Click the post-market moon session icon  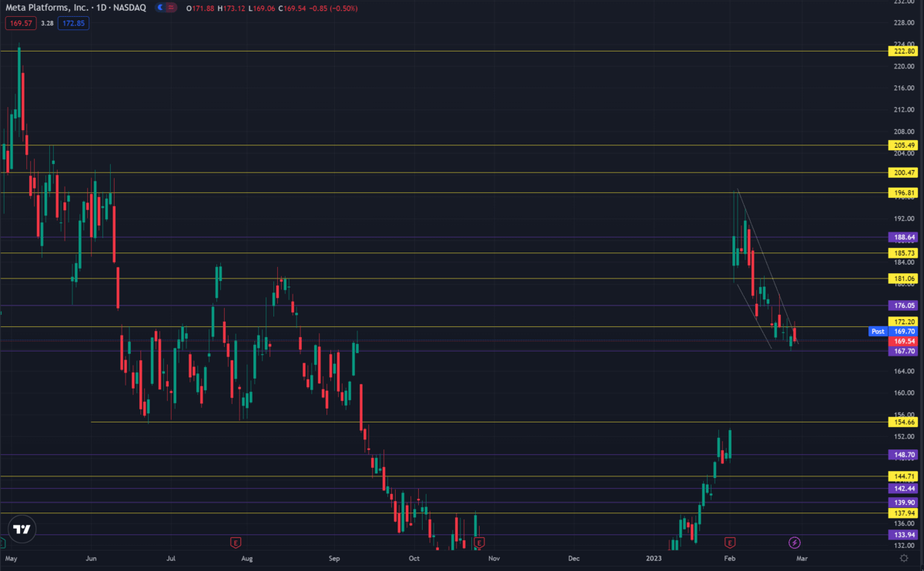(160, 7)
